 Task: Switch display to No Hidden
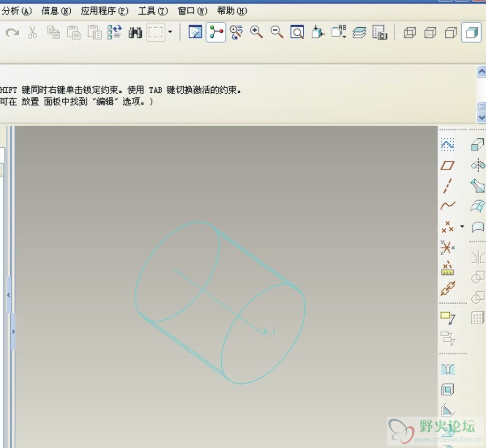pyautogui.click(x=451, y=32)
